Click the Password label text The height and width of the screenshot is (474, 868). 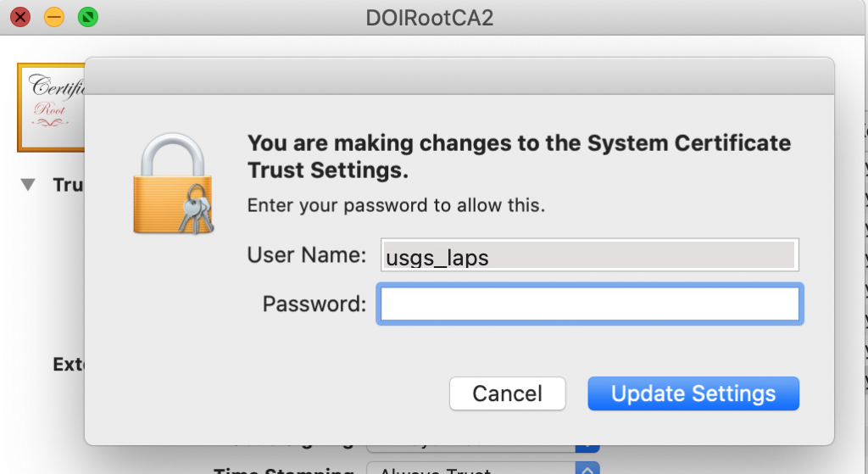[314, 304]
